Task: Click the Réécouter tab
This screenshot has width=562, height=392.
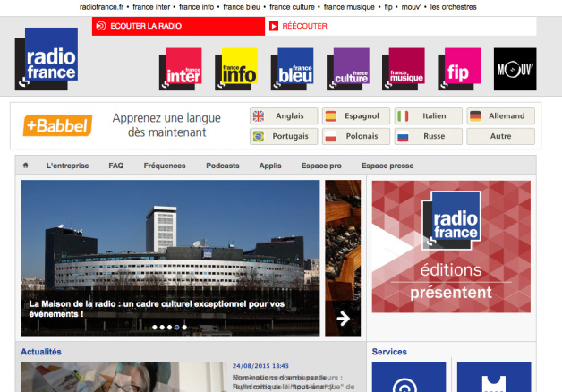Action: point(401,26)
